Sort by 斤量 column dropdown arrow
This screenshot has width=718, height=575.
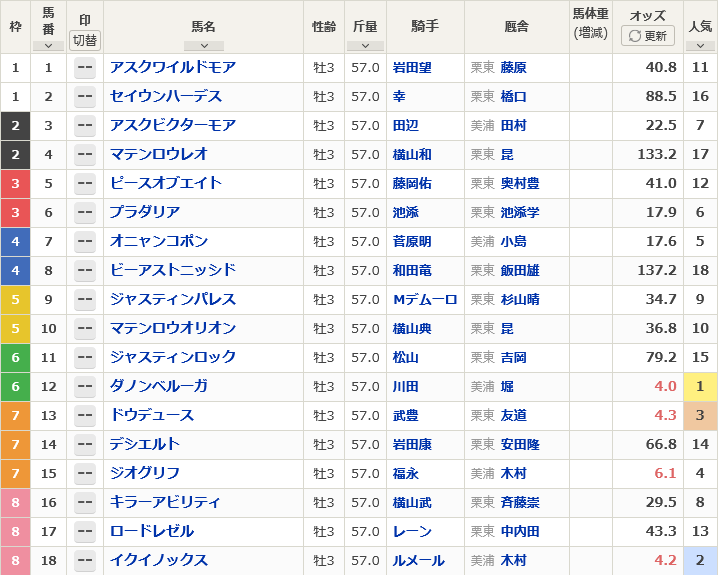(365, 46)
